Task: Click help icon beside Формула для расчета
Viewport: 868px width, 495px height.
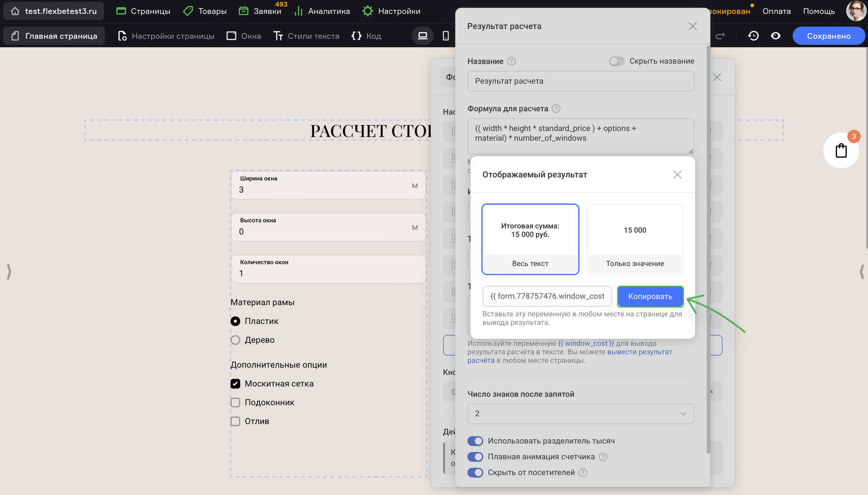Action: click(556, 109)
